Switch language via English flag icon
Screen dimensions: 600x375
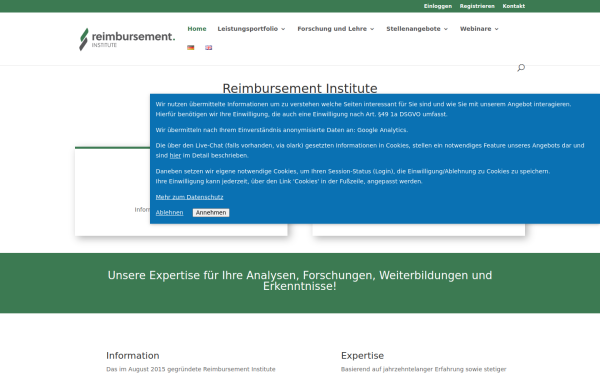pos(209,48)
